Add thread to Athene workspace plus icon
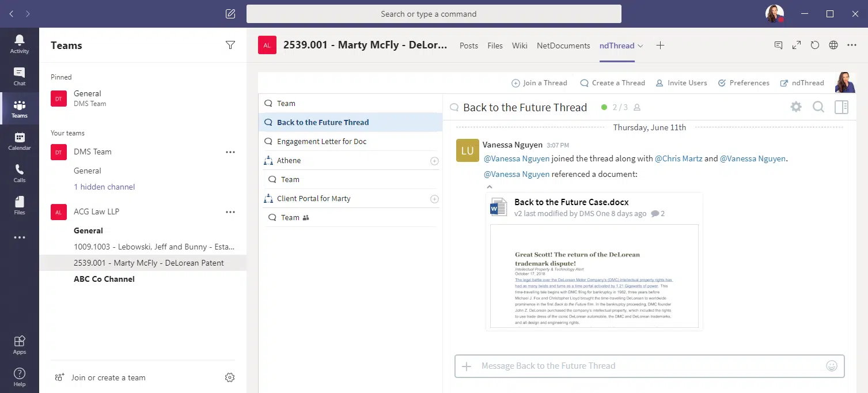 tap(435, 161)
